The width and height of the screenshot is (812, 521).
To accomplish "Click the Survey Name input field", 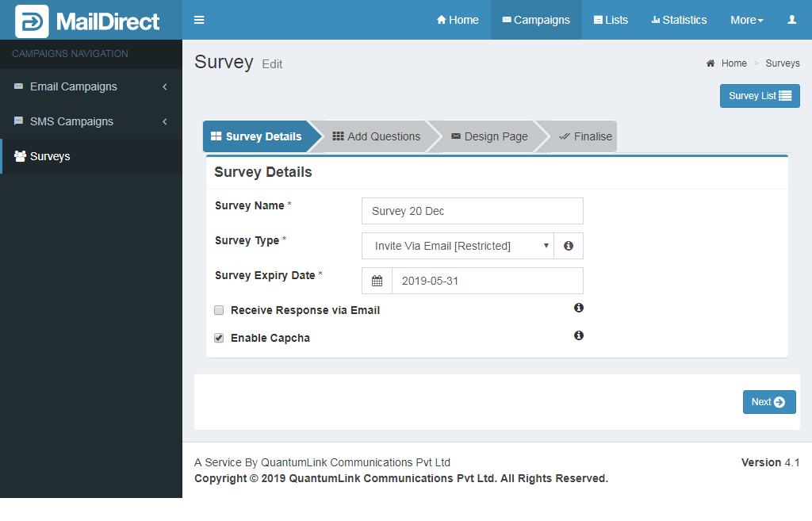I will pos(472,211).
